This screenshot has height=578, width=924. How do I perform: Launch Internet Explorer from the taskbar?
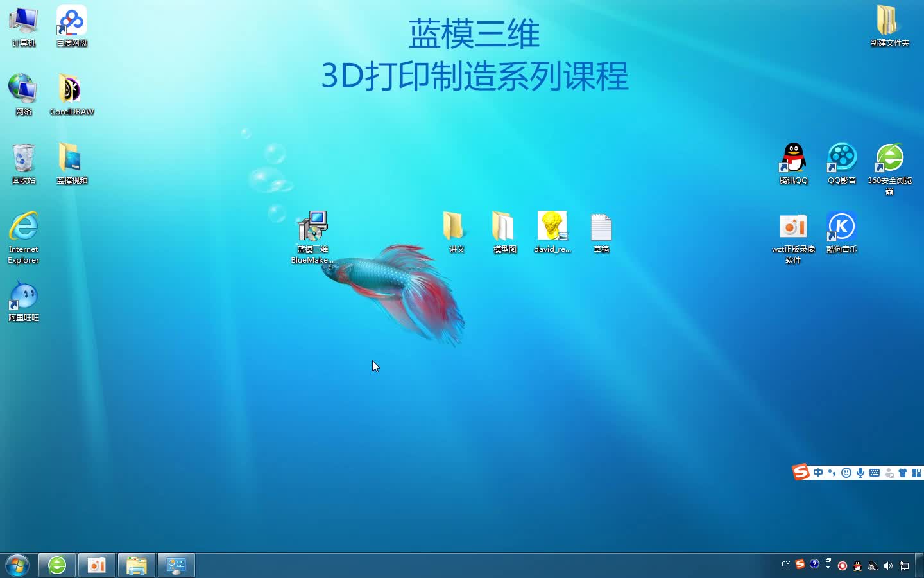pos(56,565)
